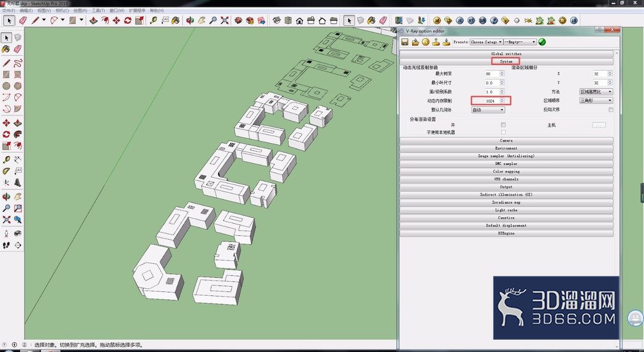Open V-Ray Material Editor (M) icon
644x352 pixels.
coord(437,20)
